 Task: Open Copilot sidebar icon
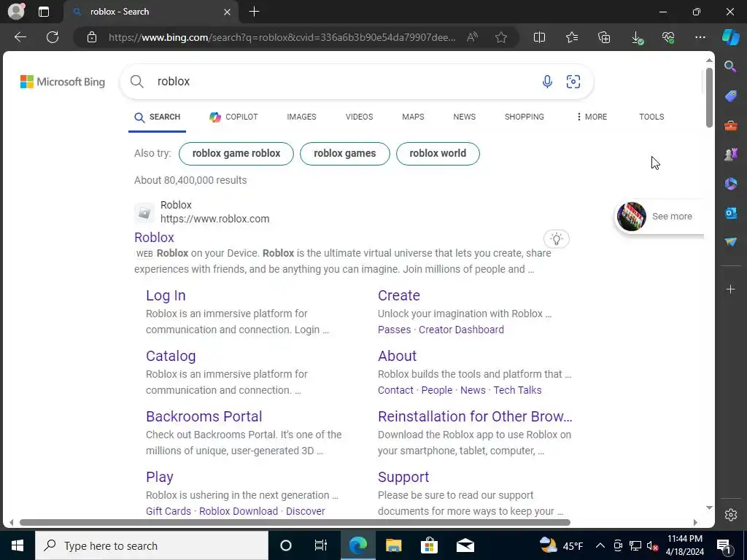click(x=731, y=37)
